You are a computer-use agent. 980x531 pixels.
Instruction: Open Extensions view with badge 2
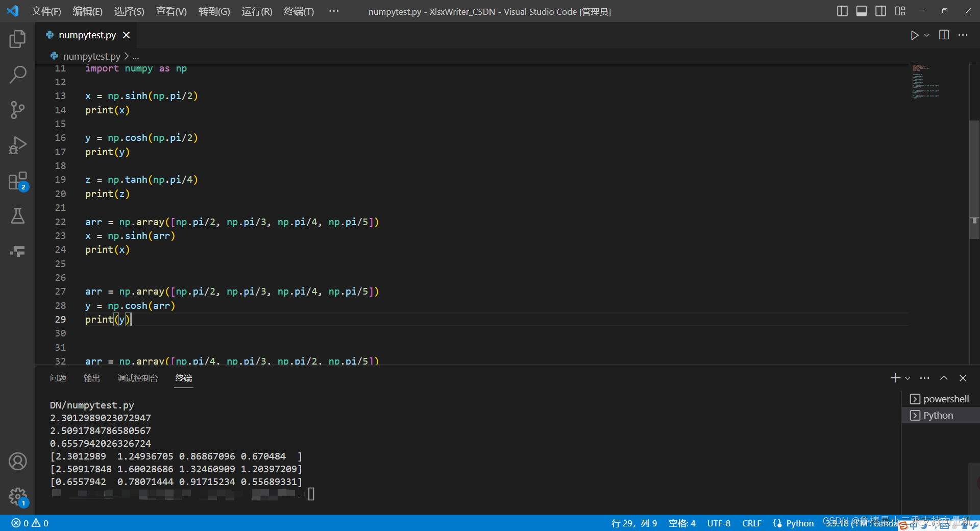[x=17, y=181]
